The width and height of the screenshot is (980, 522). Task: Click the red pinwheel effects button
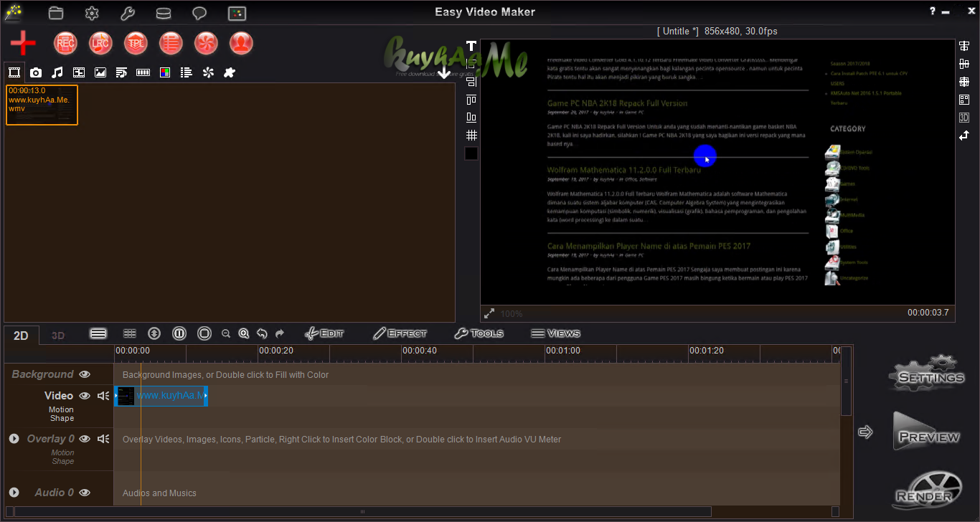point(206,44)
